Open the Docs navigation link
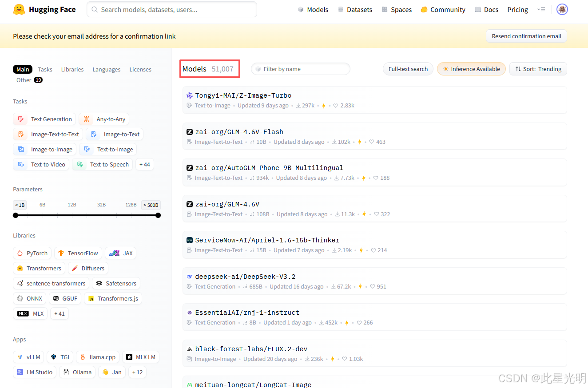This screenshot has height=388, width=588. click(x=486, y=9)
